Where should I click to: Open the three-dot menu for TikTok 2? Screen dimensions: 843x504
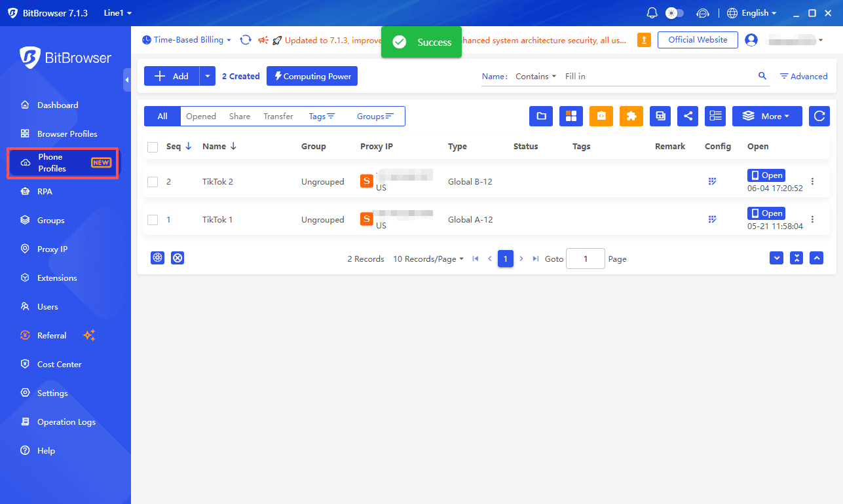[813, 181]
